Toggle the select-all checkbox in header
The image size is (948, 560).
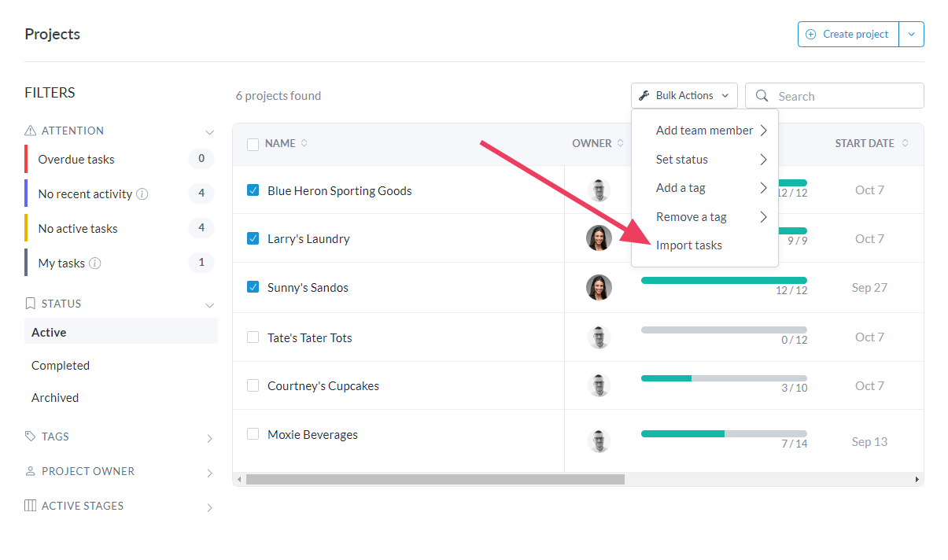tap(253, 144)
